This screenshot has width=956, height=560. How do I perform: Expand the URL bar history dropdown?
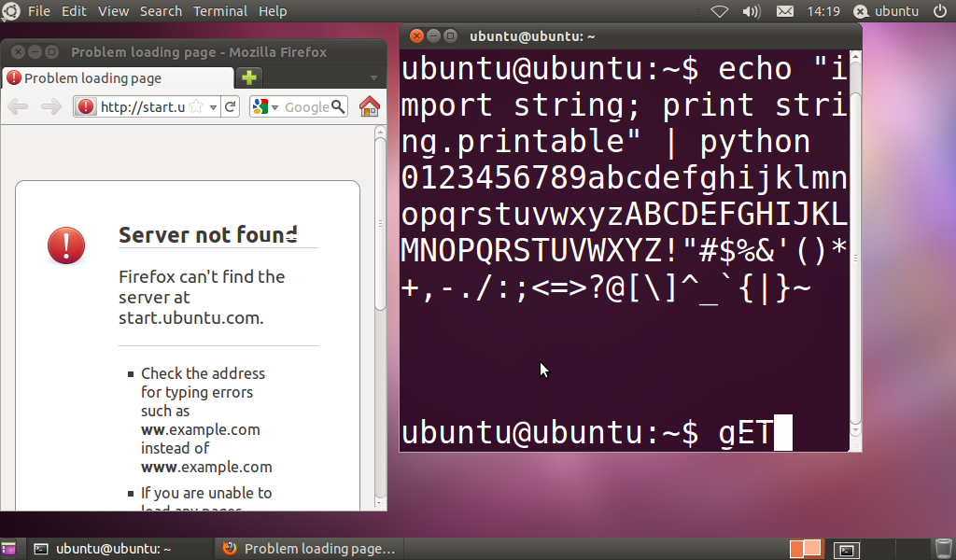214,107
